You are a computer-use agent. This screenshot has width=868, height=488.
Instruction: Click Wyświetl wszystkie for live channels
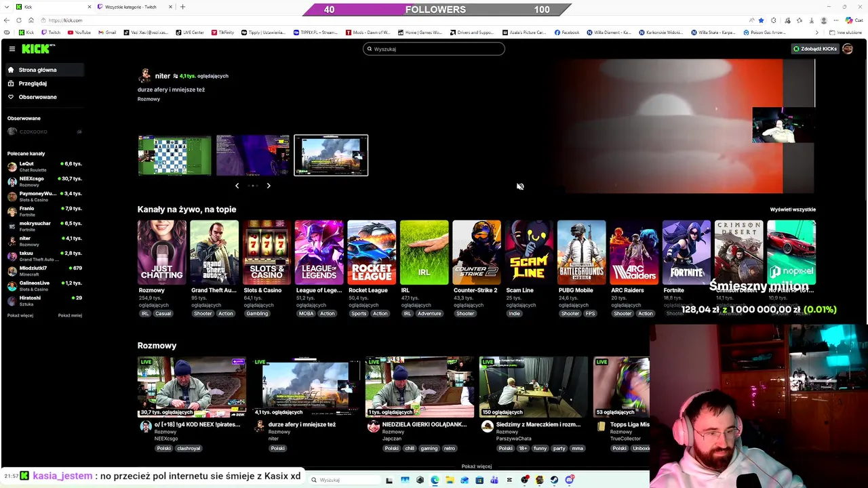(793, 209)
